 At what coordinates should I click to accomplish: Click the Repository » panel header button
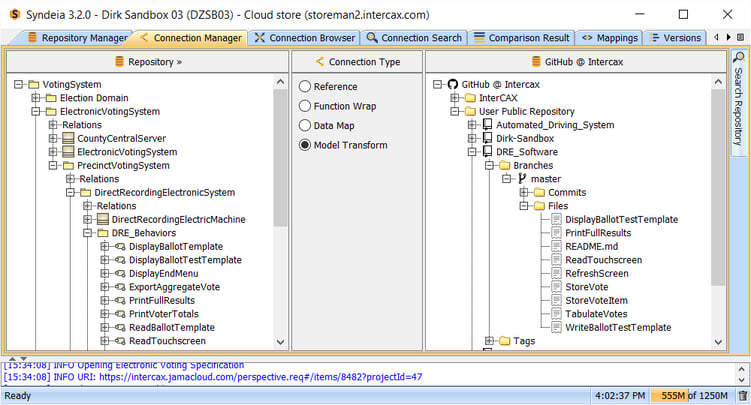point(148,62)
